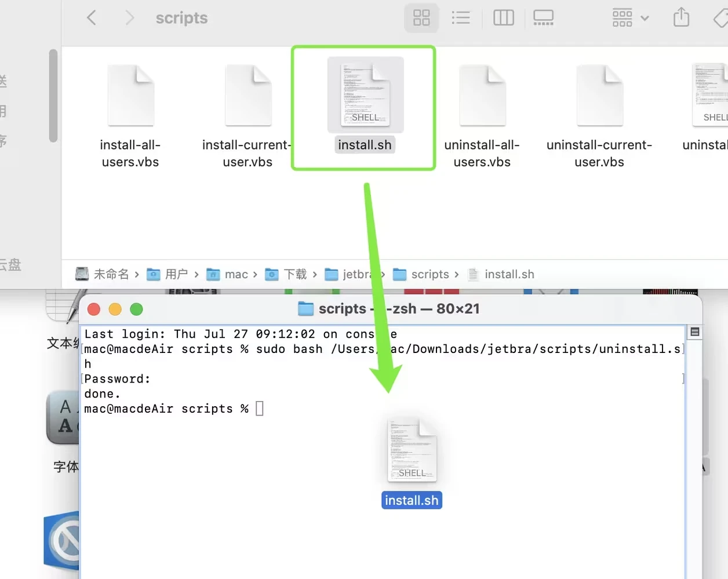Click 未命名 disk in path bar
Image resolution: width=728 pixels, height=579 pixels.
point(103,274)
